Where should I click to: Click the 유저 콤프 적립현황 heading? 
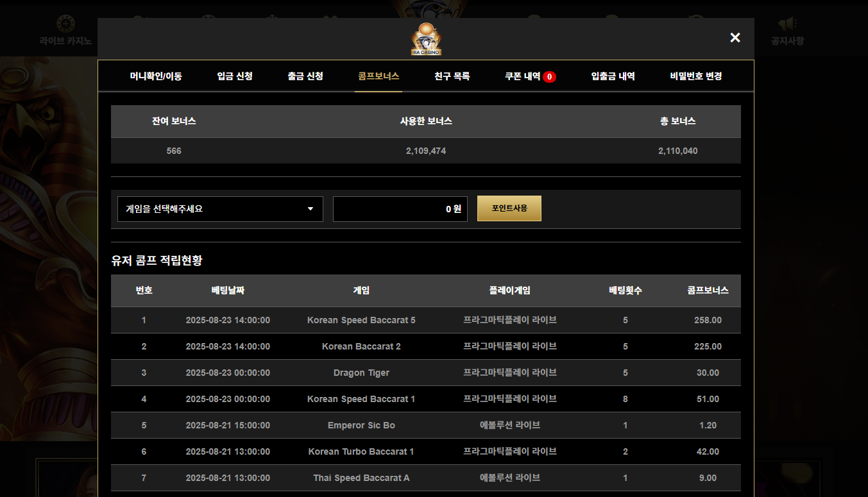(x=157, y=260)
